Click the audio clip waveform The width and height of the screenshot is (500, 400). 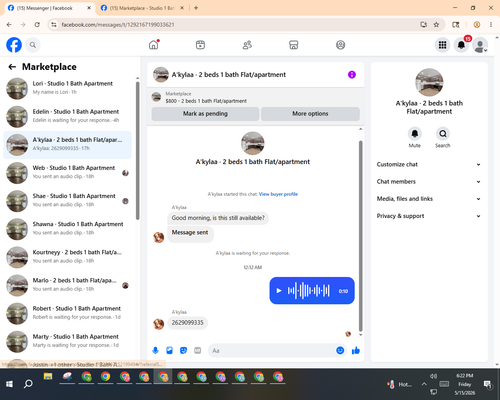tap(309, 291)
